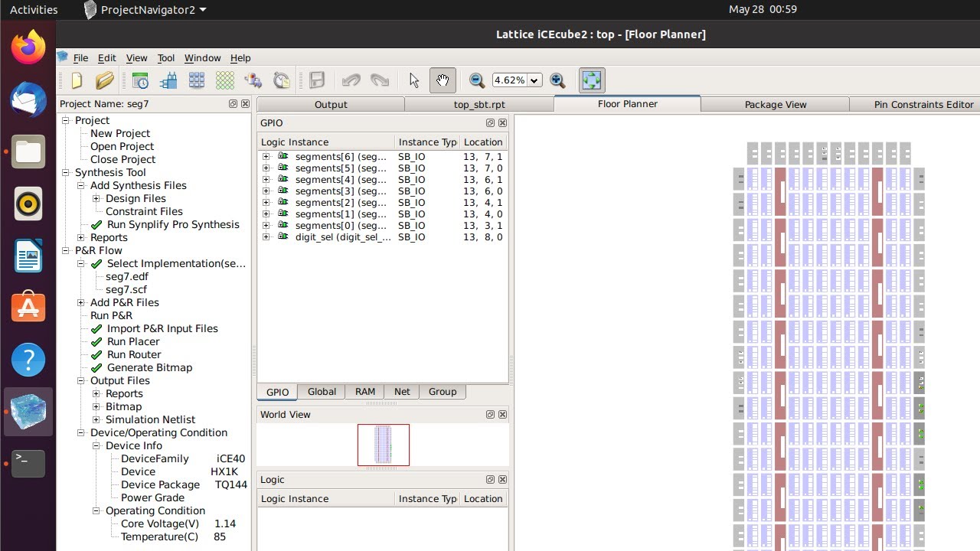This screenshot has height=551, width=980.
Task: Click the undo arrow in the toolbar
Action: click(351, 80)
